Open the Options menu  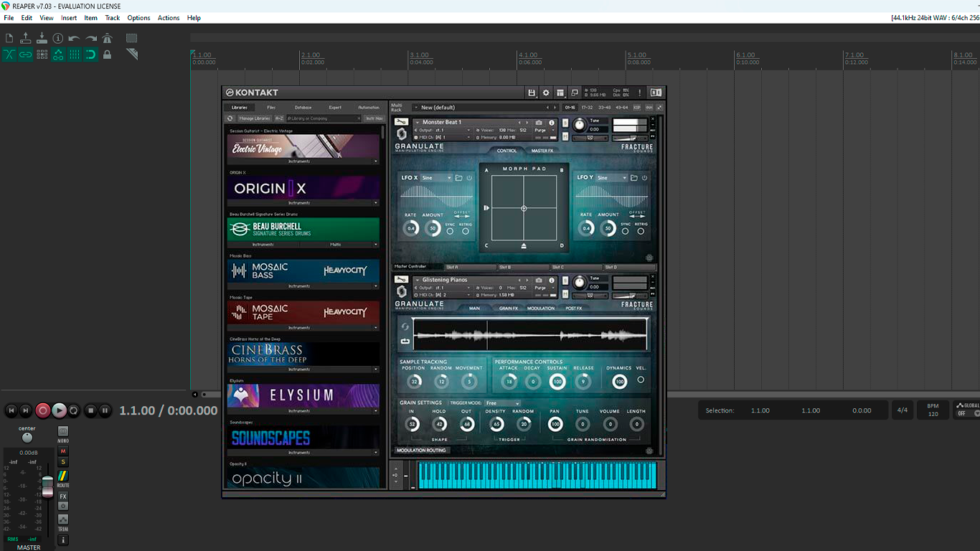(x=138, y=18)
